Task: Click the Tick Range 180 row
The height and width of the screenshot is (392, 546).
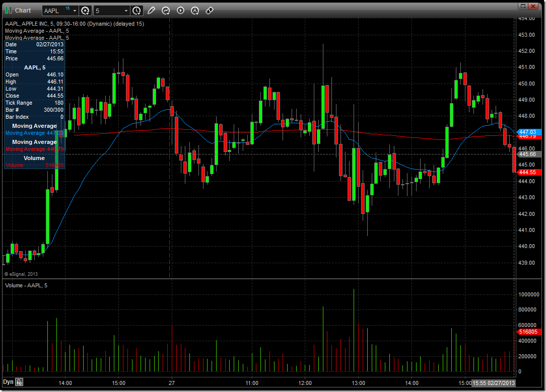Action: [x=34, y=103]
